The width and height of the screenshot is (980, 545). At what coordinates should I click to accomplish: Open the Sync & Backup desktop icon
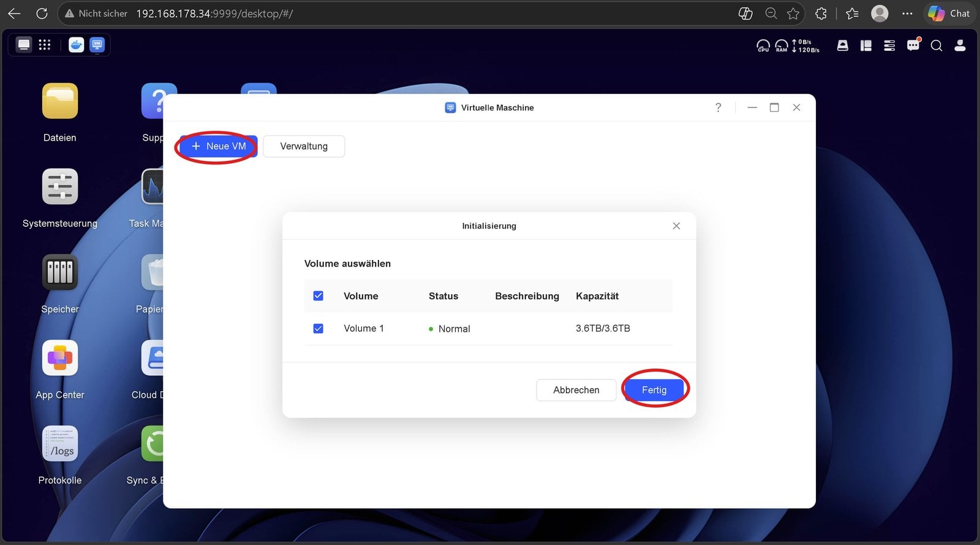point(153,443)
